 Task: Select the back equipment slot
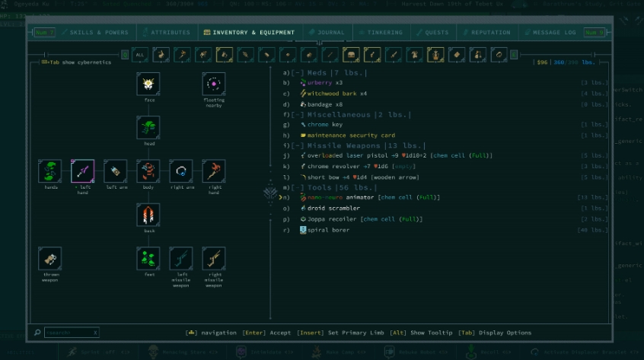148,215
